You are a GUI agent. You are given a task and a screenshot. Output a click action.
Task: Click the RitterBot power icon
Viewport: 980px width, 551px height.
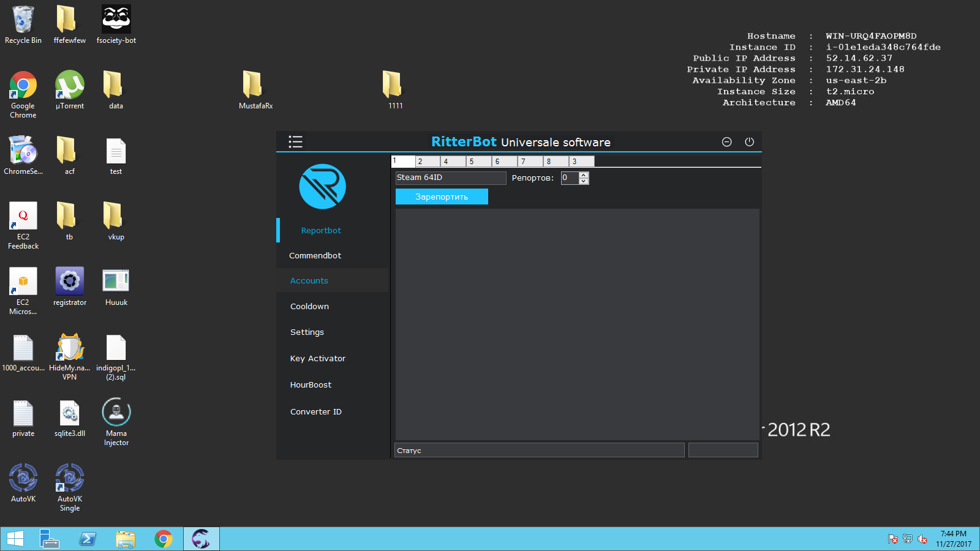[x=749, y=142]
